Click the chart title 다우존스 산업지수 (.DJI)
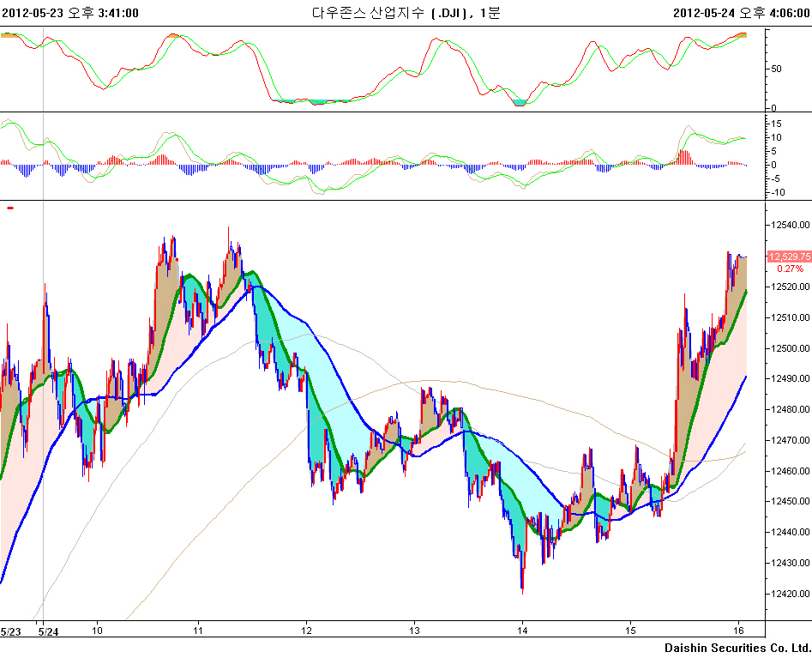 click(405, 13)
